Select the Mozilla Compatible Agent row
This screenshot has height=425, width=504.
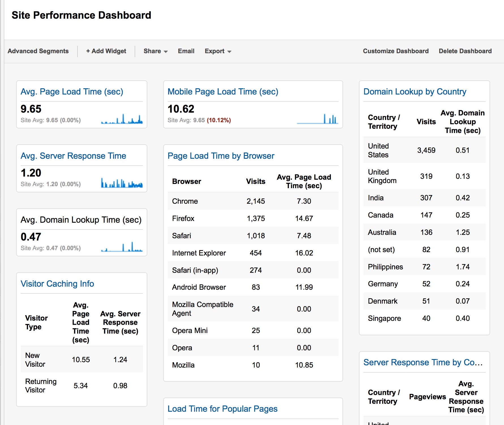(x=253, y=309)
